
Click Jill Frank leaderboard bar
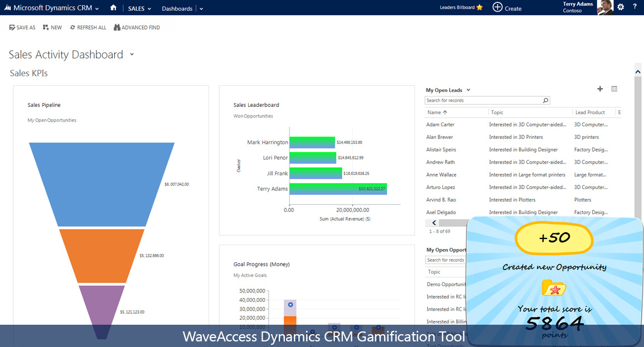(x=316, y=173)
